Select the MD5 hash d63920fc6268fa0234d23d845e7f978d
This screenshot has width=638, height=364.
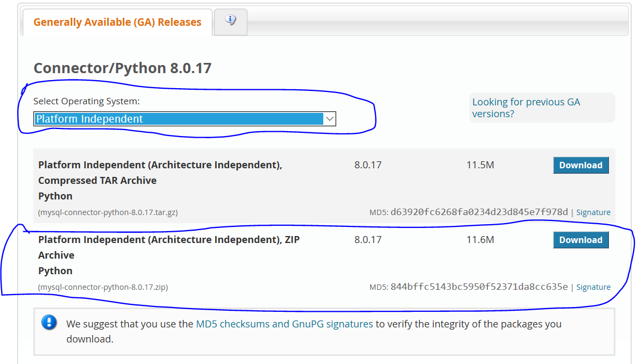click(479, 212)
